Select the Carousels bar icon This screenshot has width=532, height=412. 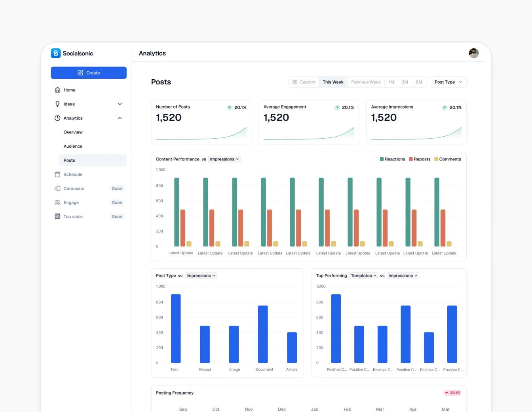click(57, 188)
